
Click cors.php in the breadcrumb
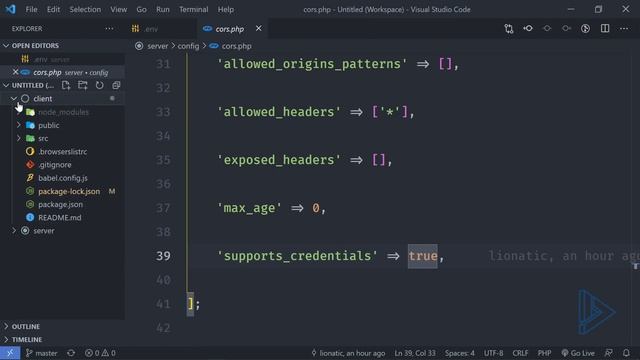(236, 46)
